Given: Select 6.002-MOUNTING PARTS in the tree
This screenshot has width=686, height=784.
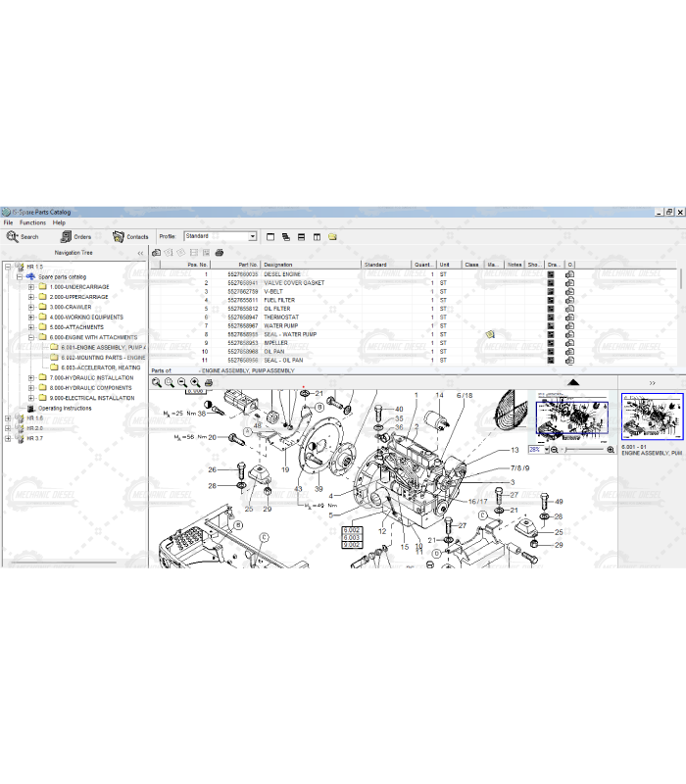Looking at the screenshot, I should point(102,358).
